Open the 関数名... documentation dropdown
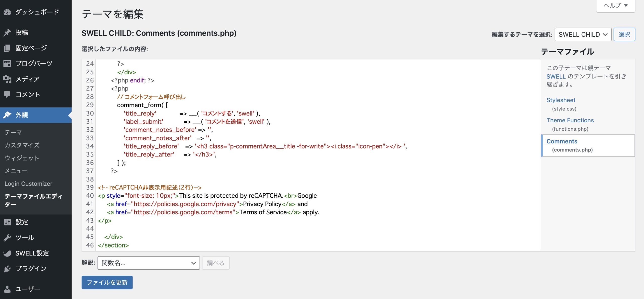The image size is (644, 299). 149,263
